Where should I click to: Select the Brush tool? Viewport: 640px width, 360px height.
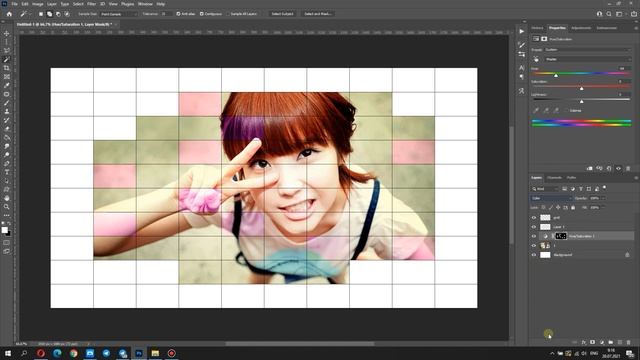point(7,103)
